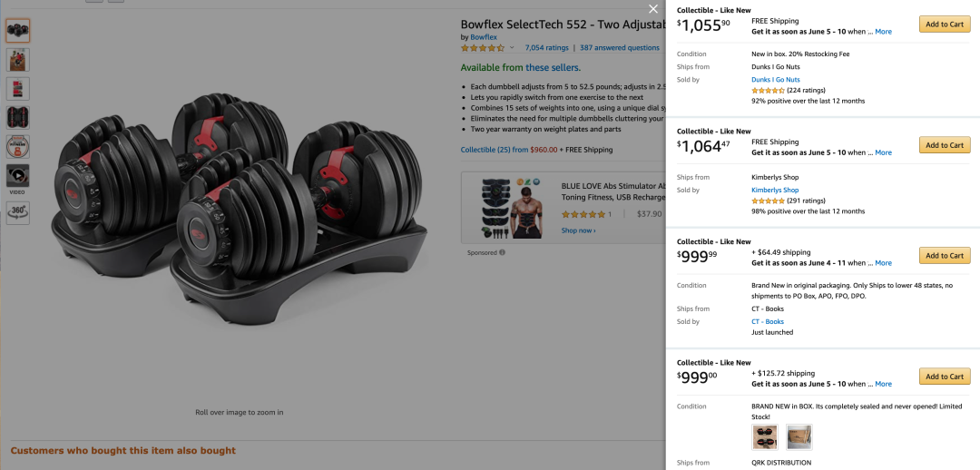Viewport: 980px width, 470px height.
Task: Open the product VIDEO thumbnail
Action: 17,176
